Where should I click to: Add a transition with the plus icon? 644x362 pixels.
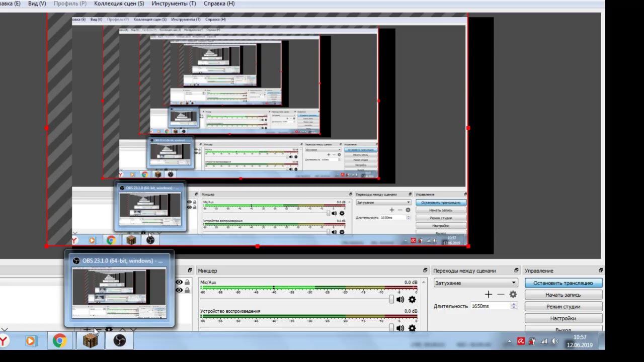tap(488, 294)
